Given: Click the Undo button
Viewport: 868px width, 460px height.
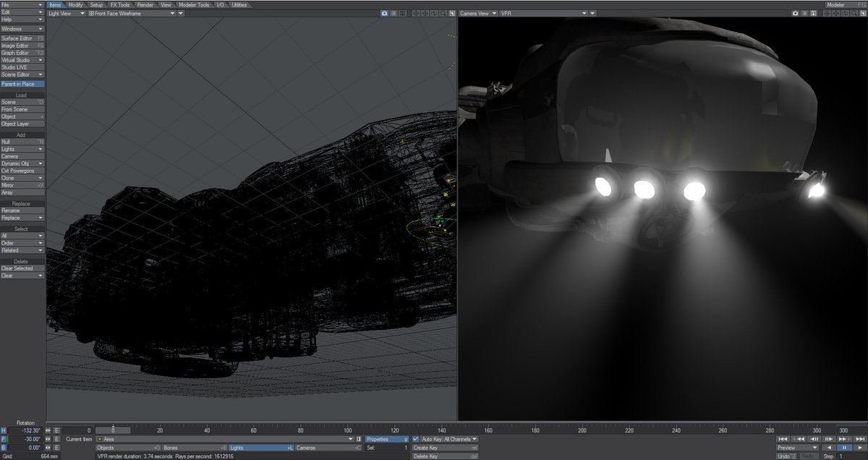Looking at the screenshot, I should pyautogui.click(x=786, y=456).
